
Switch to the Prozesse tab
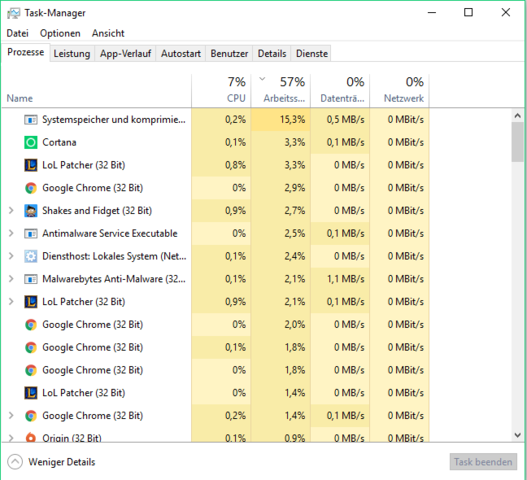26,52
